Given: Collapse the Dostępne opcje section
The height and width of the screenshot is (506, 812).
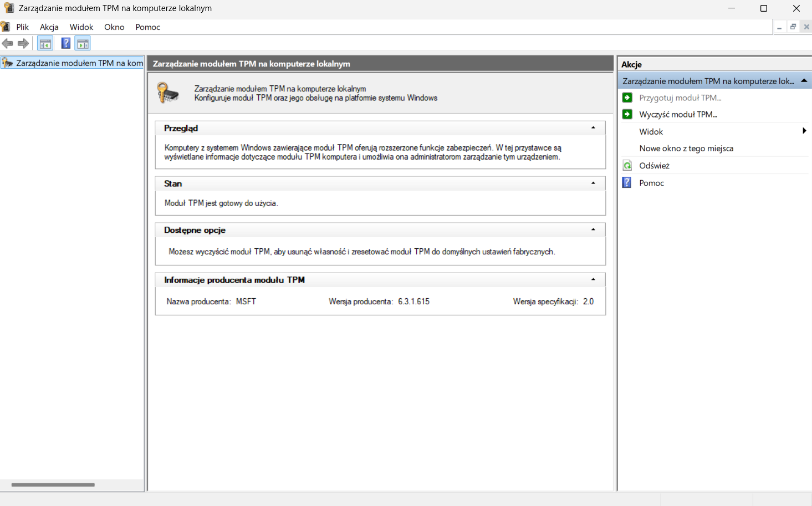Looking at the screenshot, I should pos(593,230).
